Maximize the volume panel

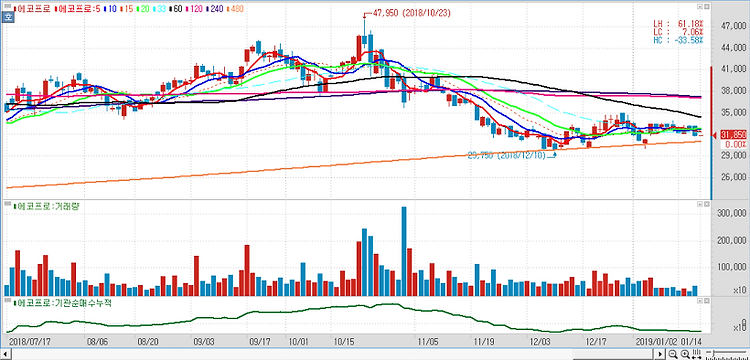point(706,204)
